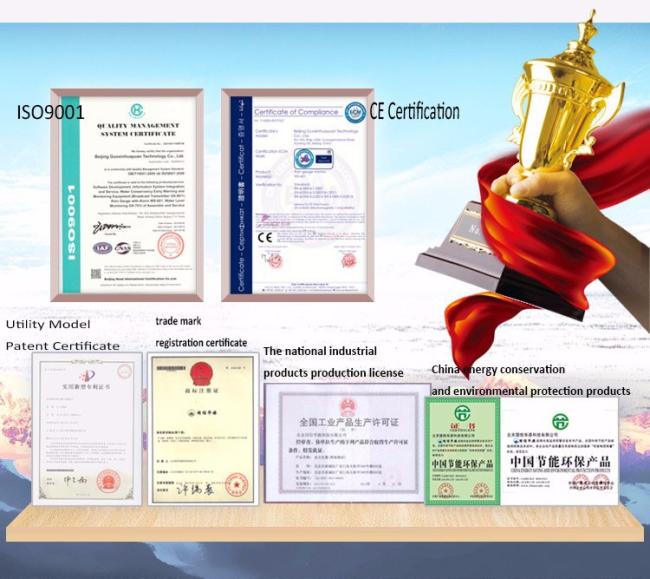Select the 'ISO9001' text label

(50, 112)
